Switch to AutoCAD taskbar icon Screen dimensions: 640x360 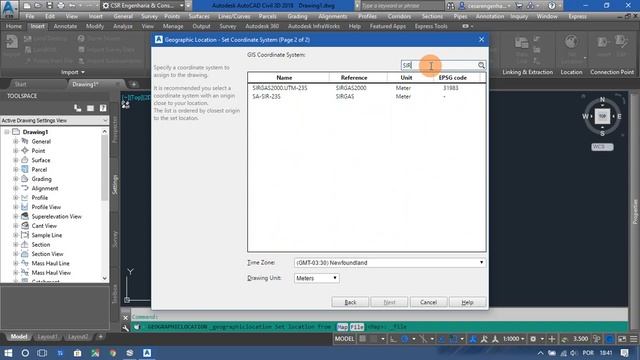pyautogui.click(x=147, y=353)
